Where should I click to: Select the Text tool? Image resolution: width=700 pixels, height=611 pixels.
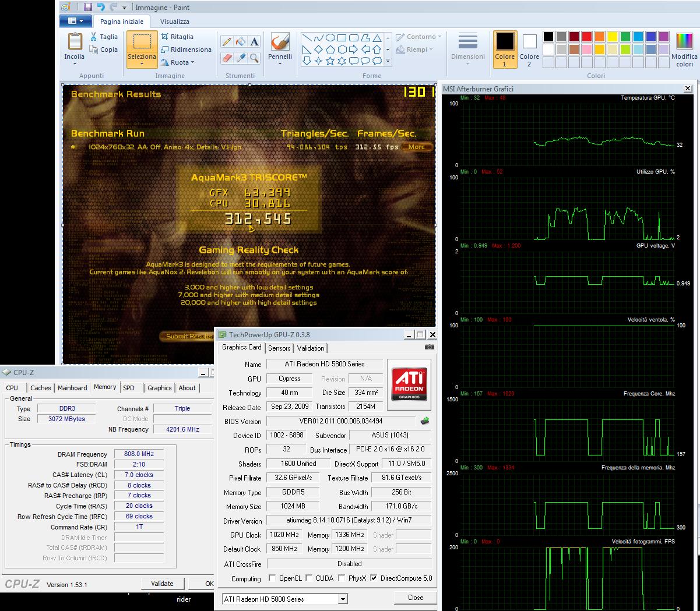[x=254, y=41]
